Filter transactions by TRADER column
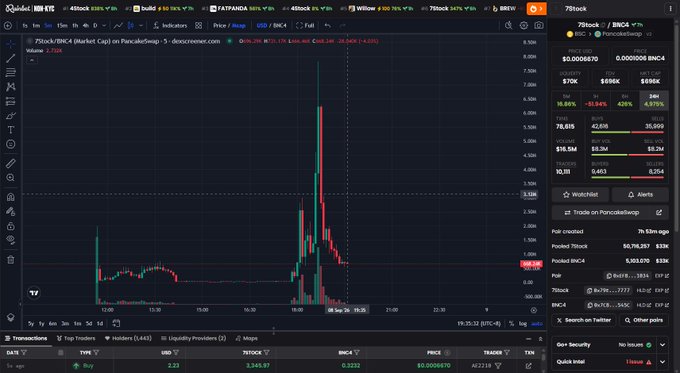 [507, 353]
